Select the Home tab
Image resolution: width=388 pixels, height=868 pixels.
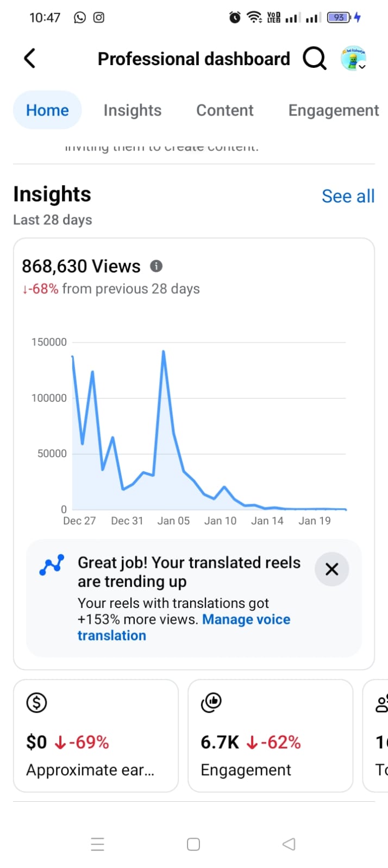[47, 110]
